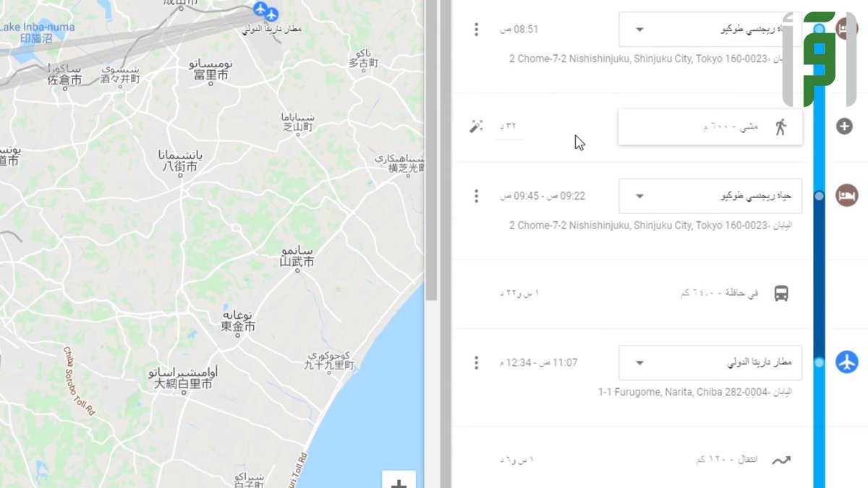This screenshot has width=868, height=488.
Task: Click the ياتشيماتا 八街市 map label
Action: pyautogui.click(x=180, y=160)
